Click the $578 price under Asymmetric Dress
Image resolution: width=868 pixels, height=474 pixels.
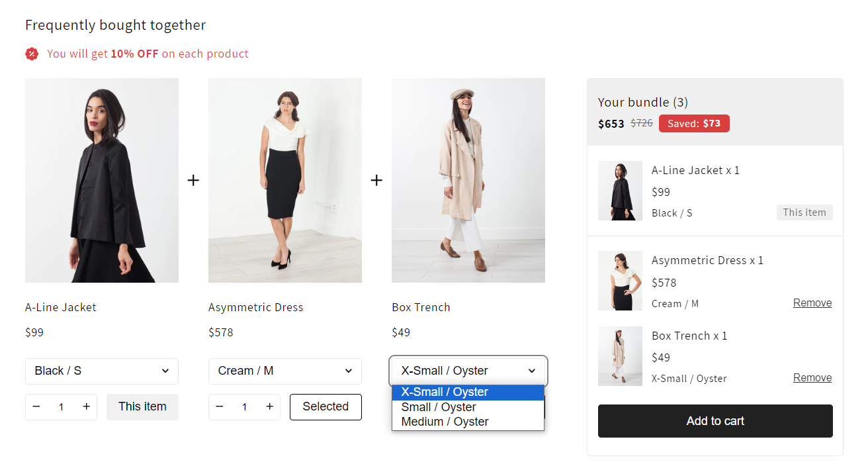pos(221,332)
